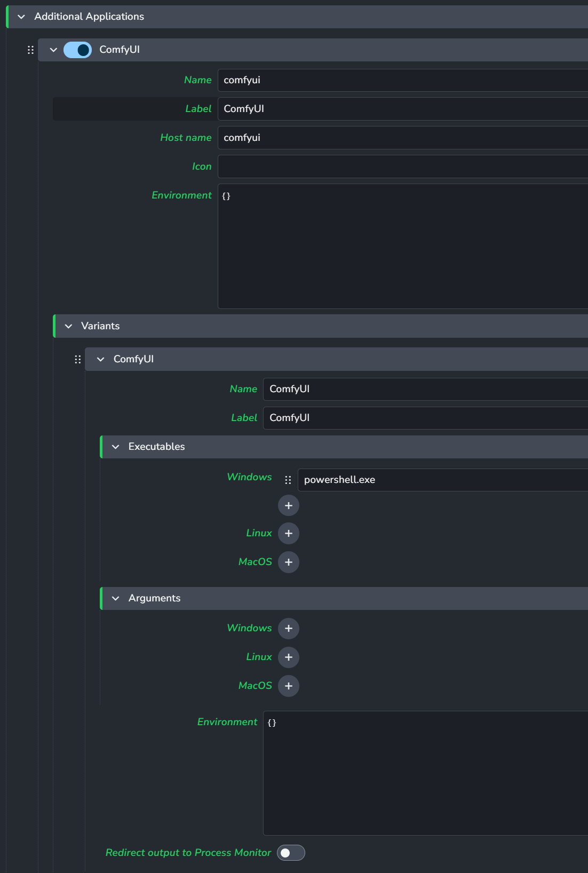This screenshot has width=588, height=873.
Task: Edit the application Name field 'comfyui'
Action: point(403,80)
